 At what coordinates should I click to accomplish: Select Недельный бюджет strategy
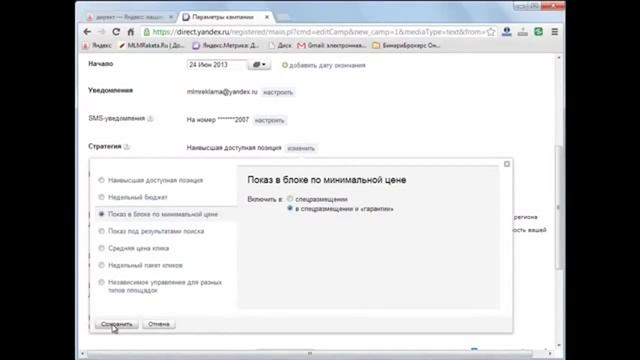pyautogui.click(x=101, y=197)
